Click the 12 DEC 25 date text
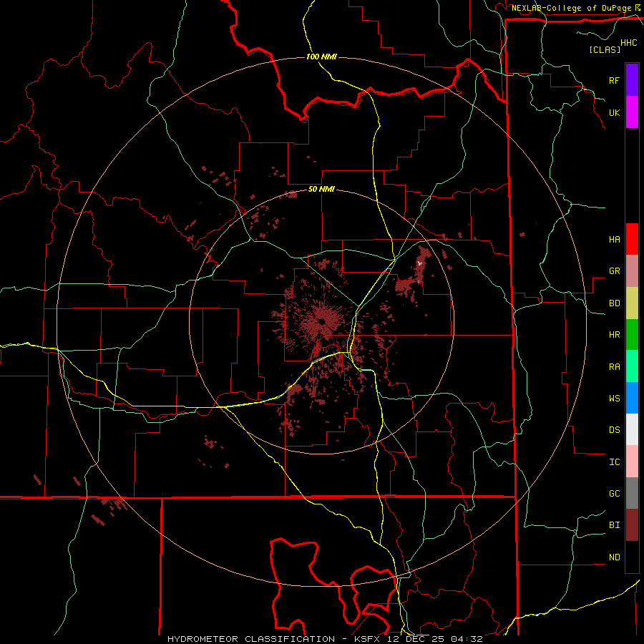The width and height of the screenshot is (644, 644). 416,639
